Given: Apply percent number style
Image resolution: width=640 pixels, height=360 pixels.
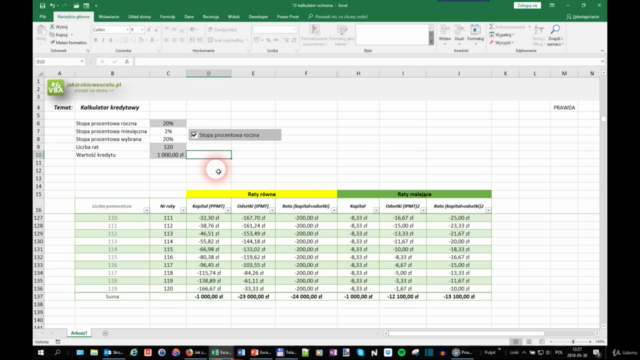Looking at the screenshot, I should pyautogui.click(x=268, y=40).
